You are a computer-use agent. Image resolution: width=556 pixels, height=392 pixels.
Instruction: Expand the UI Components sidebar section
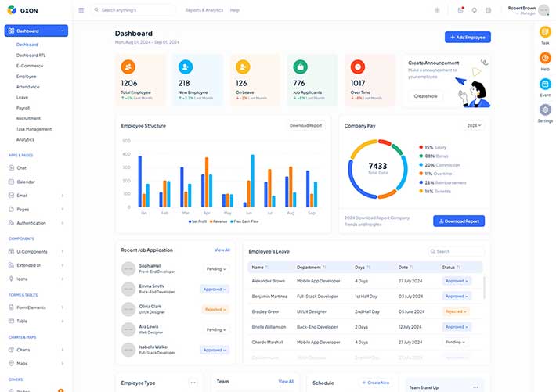pyautogui.click(x=36, y=251)
